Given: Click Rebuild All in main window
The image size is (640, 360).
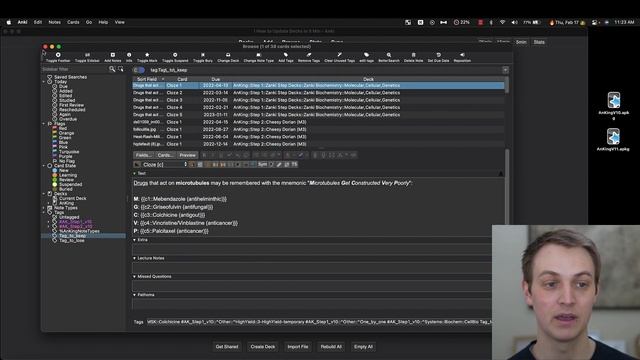Looking at the screenshot, I should 331,347.
